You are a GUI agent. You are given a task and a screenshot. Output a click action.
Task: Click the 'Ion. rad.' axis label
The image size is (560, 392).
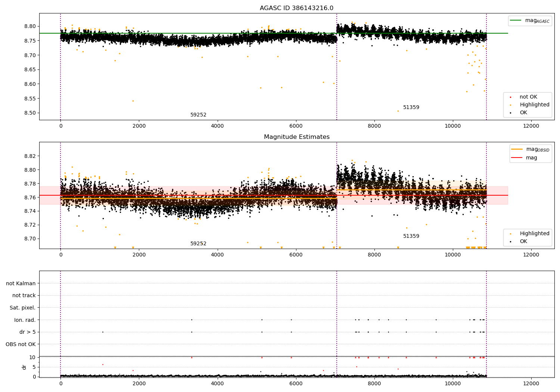point(25,320)
